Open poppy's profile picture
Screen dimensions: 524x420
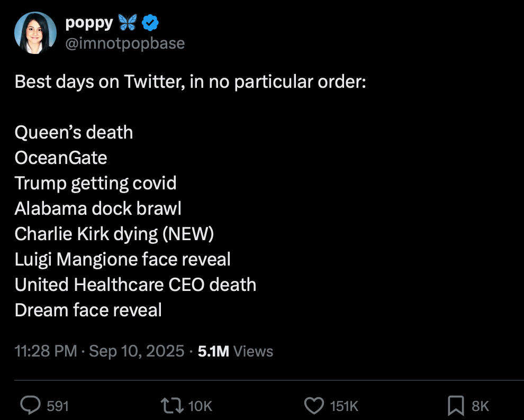pyautogui.click(x=35, y=33)
